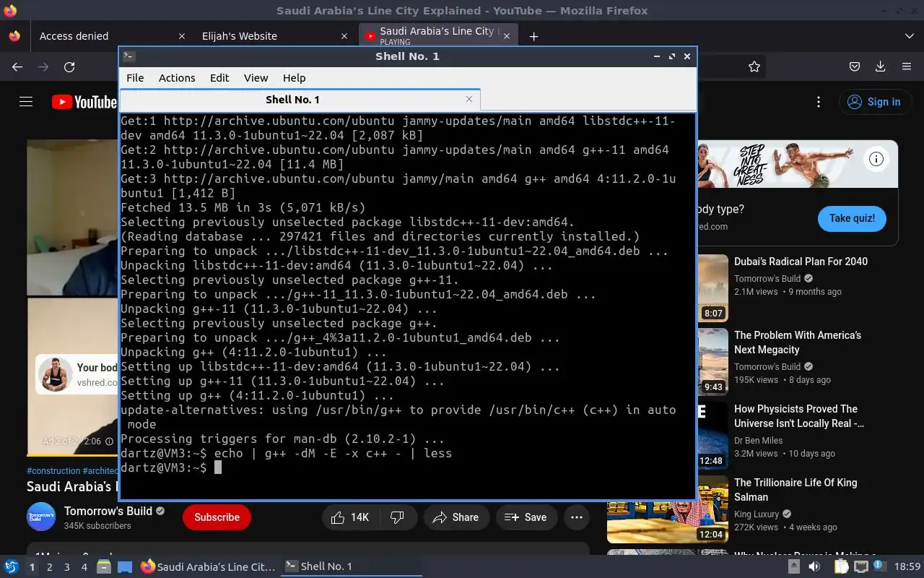Close the Access denied tab
The width and height of the screenshot is (924, 578).
[182, 36]
